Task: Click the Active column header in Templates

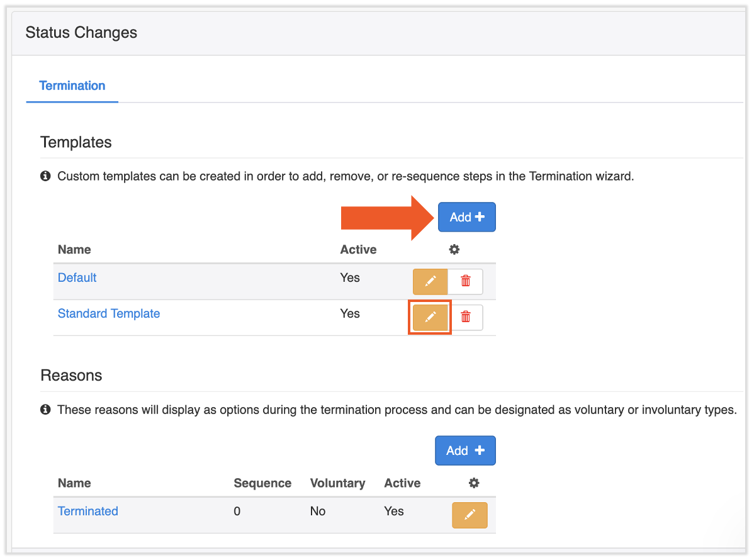Action: tap(357, 249)
